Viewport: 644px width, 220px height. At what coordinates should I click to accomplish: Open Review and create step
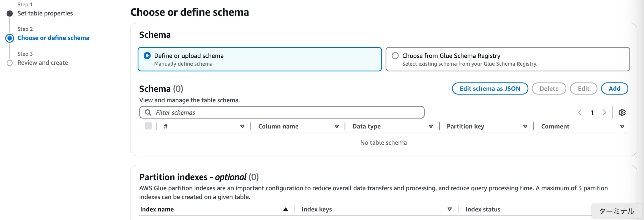[43, 63]
